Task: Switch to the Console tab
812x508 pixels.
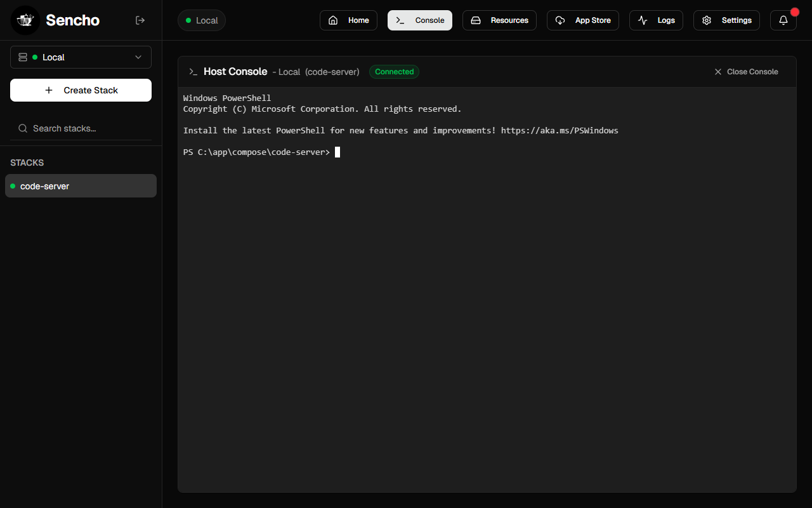Action: click(420, 20)
